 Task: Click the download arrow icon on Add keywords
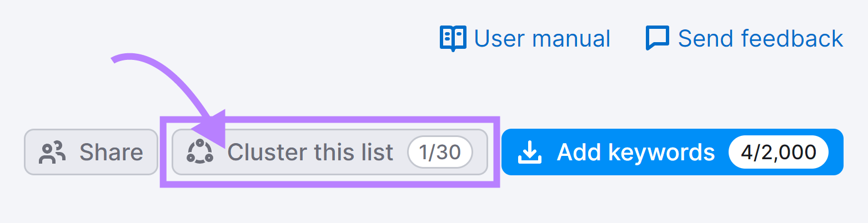tap(530, 152)
